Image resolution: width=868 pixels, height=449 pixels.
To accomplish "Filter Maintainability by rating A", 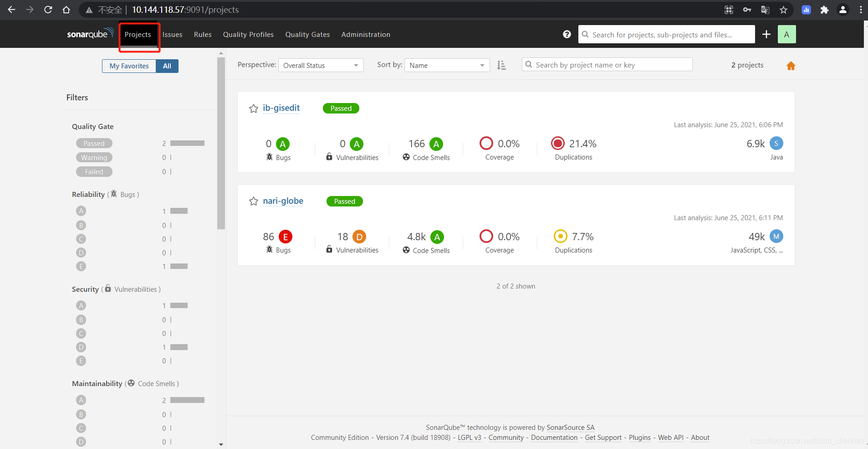I will point(81,400).
